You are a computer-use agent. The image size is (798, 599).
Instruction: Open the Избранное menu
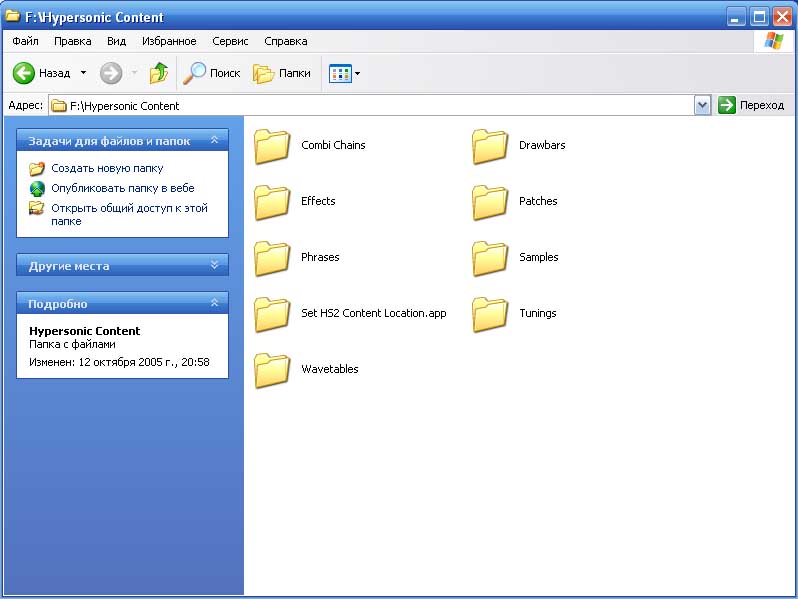(169, 41)
